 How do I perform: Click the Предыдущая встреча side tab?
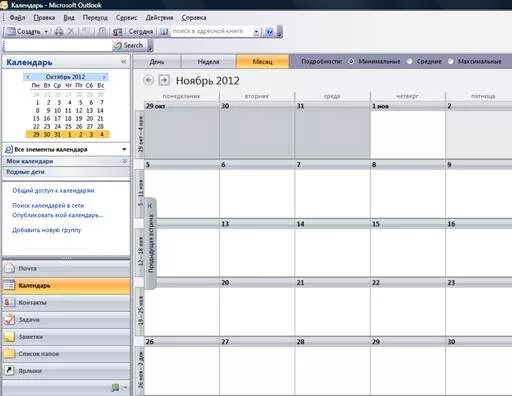tap(151, 244)
